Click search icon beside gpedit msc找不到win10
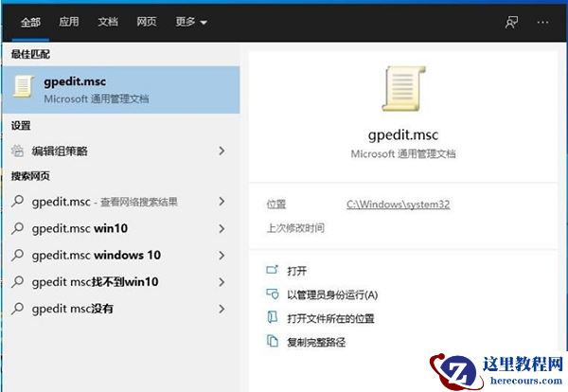 pyautogui.click(x=17, y=282)
